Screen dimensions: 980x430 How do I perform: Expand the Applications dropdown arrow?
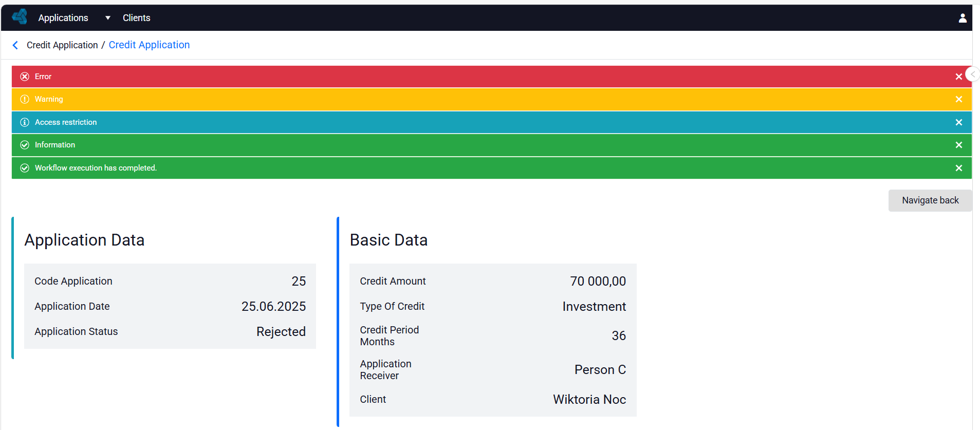coord(108,18)
